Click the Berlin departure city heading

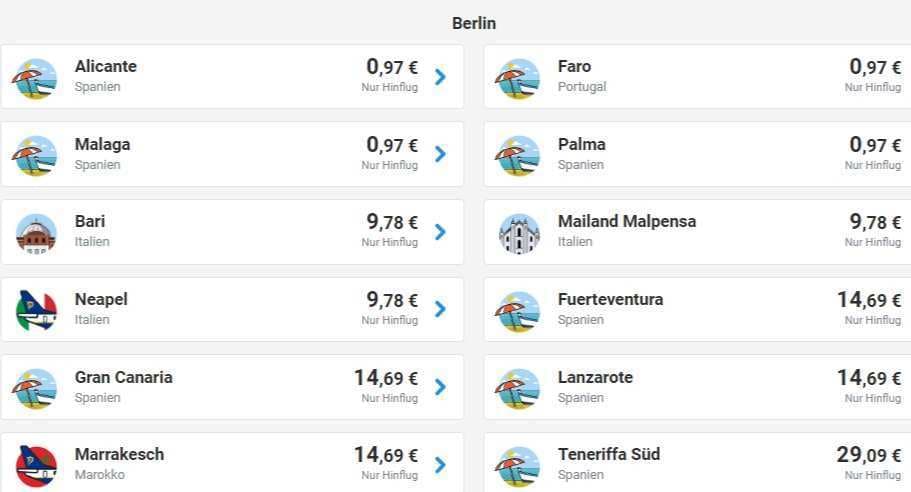click(x=474, y=23)
